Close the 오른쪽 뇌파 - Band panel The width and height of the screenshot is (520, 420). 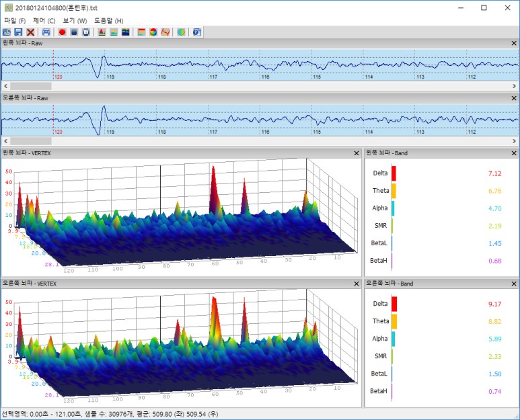click(515, 284)
